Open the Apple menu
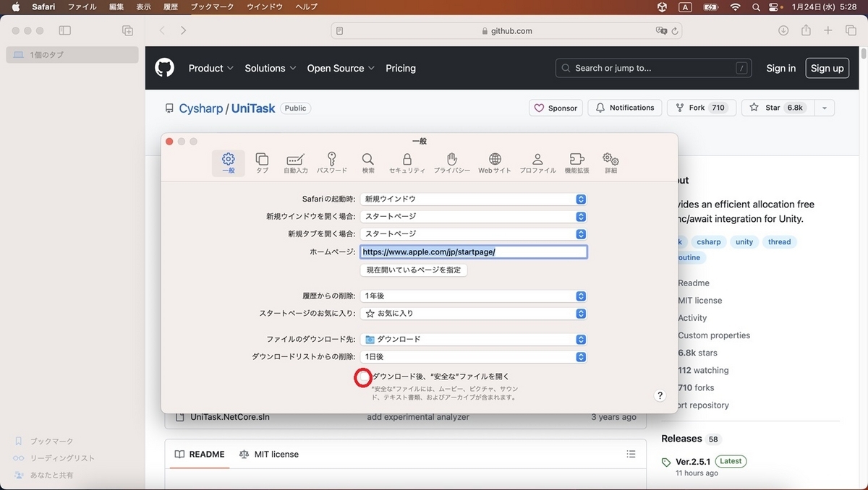 pos(15,7)
